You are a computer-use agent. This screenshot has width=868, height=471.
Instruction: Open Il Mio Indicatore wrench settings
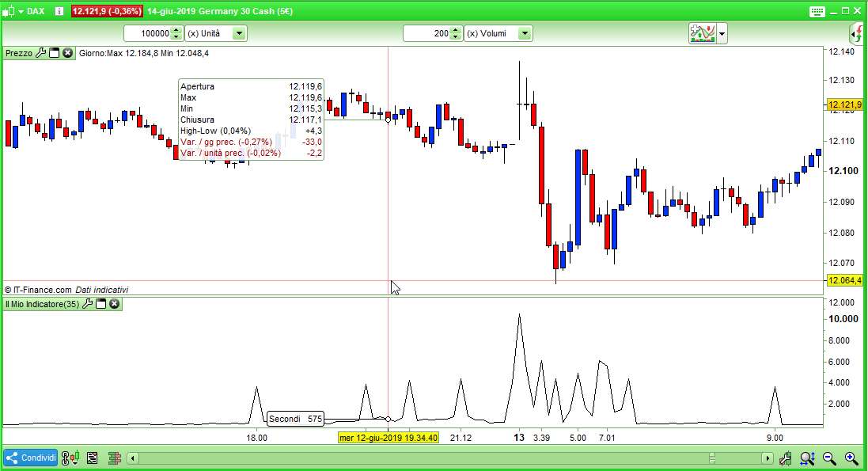pyautogui.click(x=87, y=304)
